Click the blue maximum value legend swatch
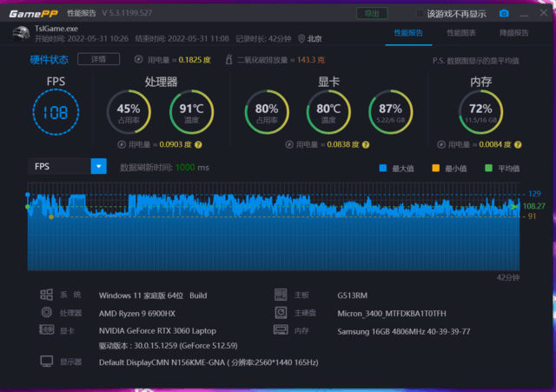The image size is (556, 392). [383, 168]
